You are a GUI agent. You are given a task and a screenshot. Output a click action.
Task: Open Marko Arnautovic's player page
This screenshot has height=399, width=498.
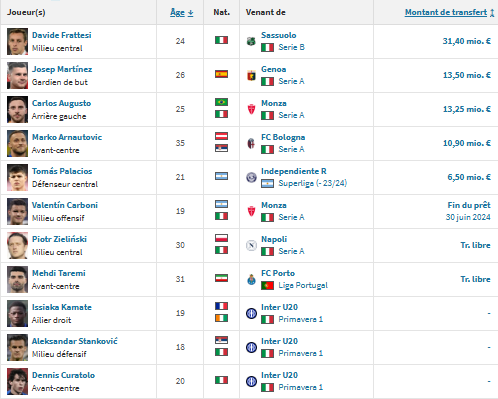(x=67, y=137)
